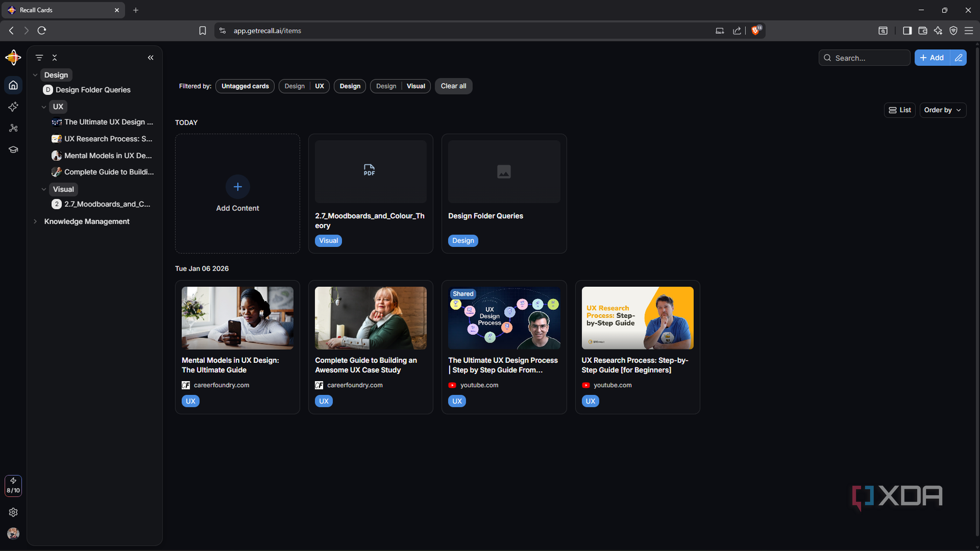Open the UX Research Process video thumbnail
Viewport: 980px width, 551px height.
click(637, 318)
